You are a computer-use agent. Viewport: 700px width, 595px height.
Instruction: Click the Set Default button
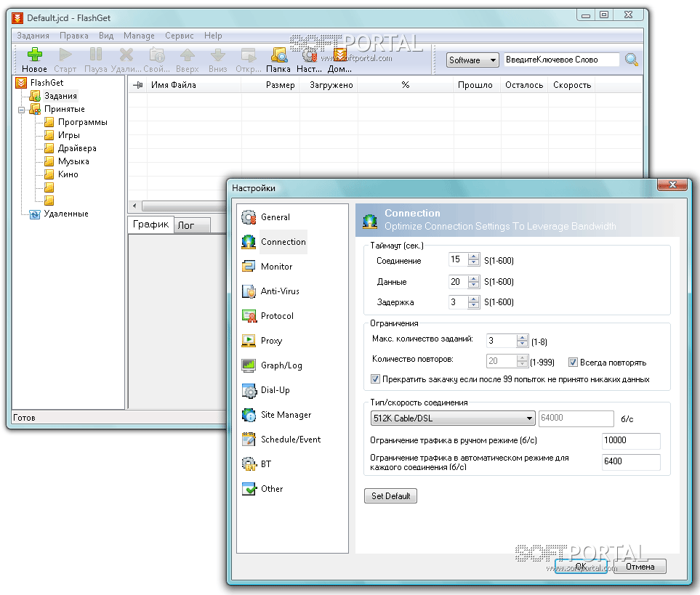pos(390,496)
